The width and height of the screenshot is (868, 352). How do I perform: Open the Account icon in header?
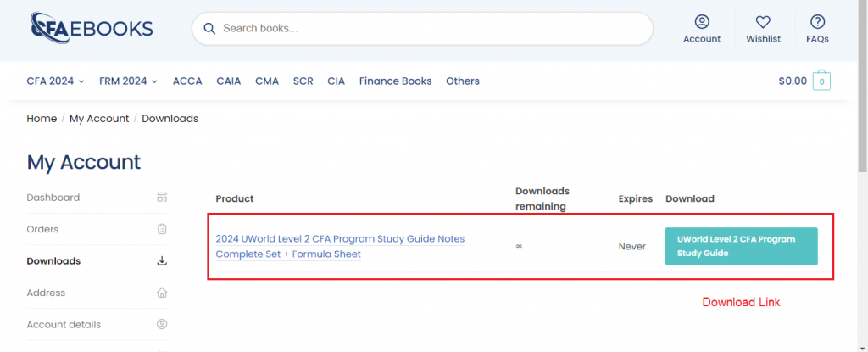(x=702, y=21)
